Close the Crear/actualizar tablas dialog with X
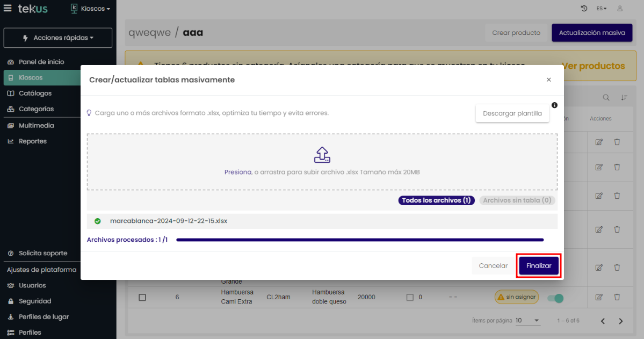Viewport: 644px width, 339px height. pyautogui.click(x=548, y=80)
